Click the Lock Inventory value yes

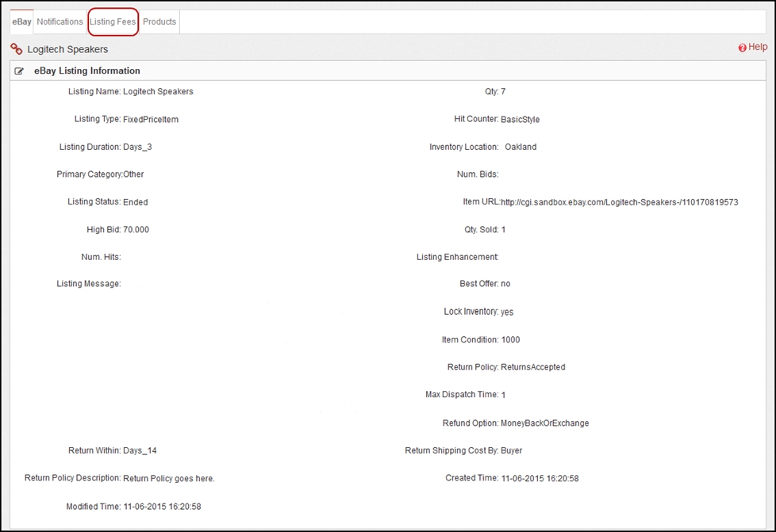click(507, 312)
